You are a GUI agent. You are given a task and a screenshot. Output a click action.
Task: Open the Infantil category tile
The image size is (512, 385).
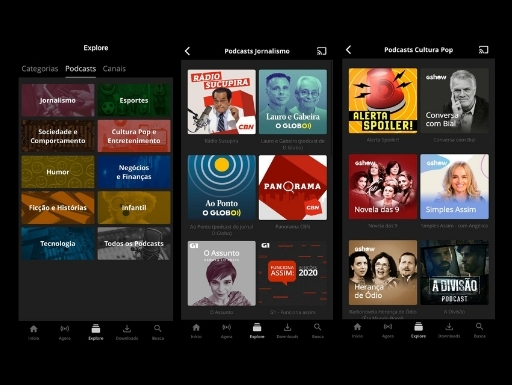coord(134,207)
